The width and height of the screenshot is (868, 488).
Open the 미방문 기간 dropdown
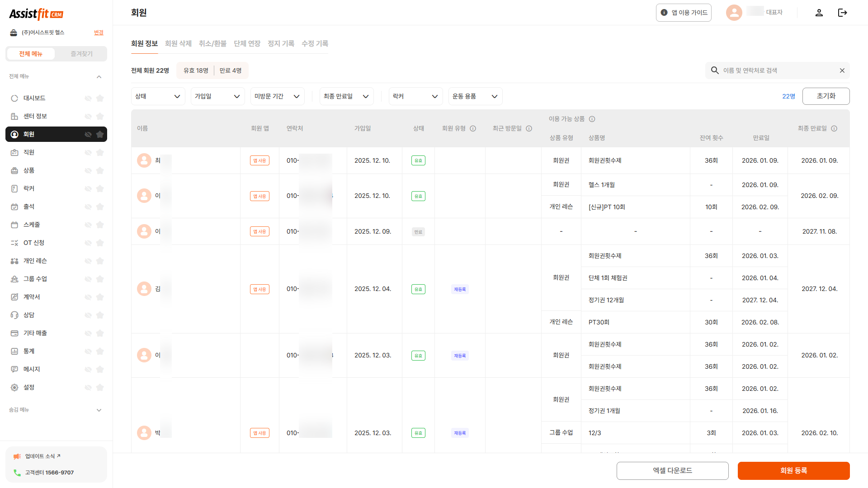[x=277, y=96]
